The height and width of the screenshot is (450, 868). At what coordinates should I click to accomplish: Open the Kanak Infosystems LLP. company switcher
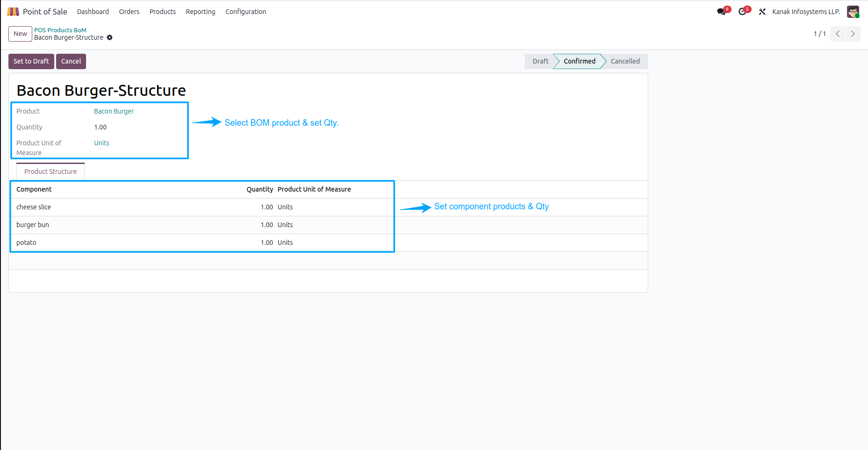(806, 12)
